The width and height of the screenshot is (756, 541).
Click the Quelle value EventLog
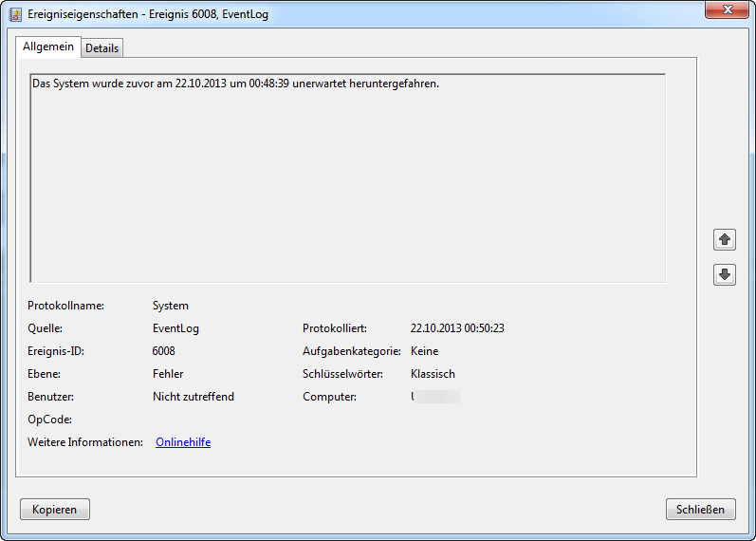[x=175, y=328]
